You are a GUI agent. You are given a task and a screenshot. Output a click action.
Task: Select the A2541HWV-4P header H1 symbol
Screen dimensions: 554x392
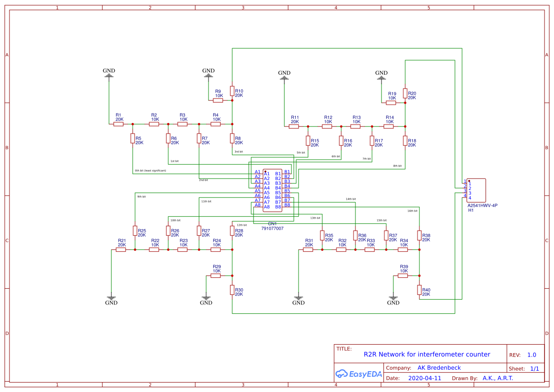pyautogui.click(x=476, y=190)
